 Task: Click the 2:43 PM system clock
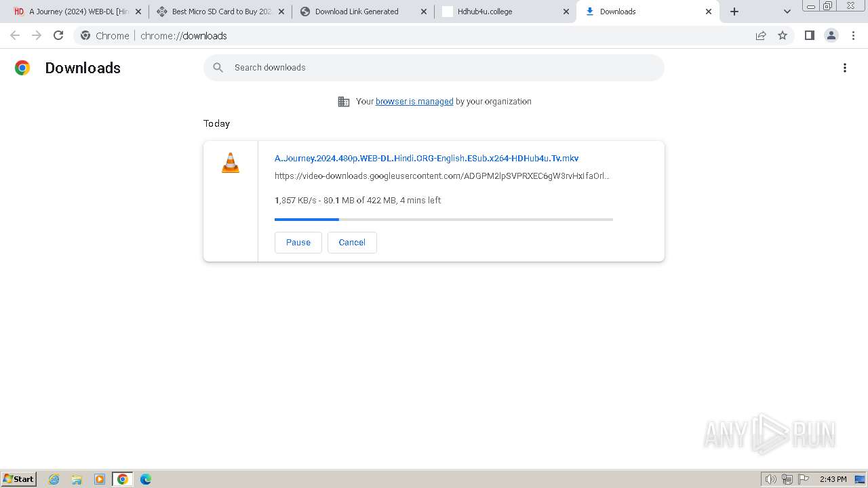833,479
